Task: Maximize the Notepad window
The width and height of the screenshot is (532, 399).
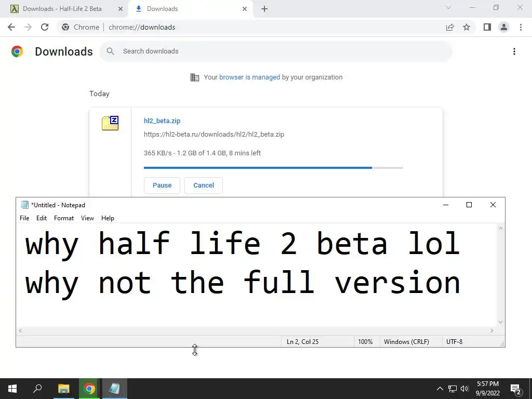Action: pos(469,205)
